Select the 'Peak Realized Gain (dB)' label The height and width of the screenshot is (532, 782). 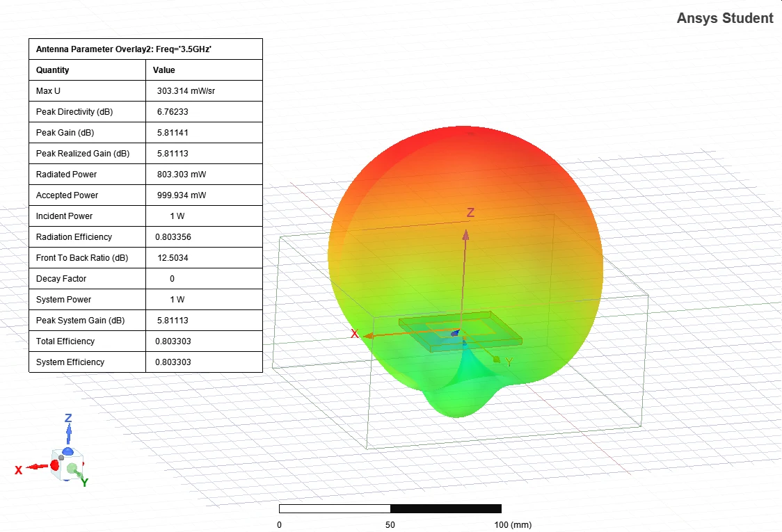point(83,154)
